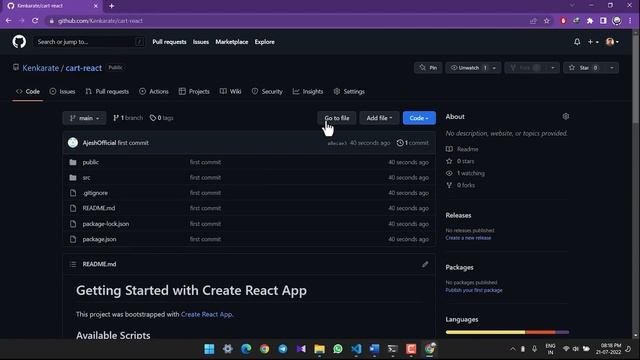The height and width of the screenshot is (360, 640).
Task: Open the Add file dropdown
Action: tap(379, 118)
